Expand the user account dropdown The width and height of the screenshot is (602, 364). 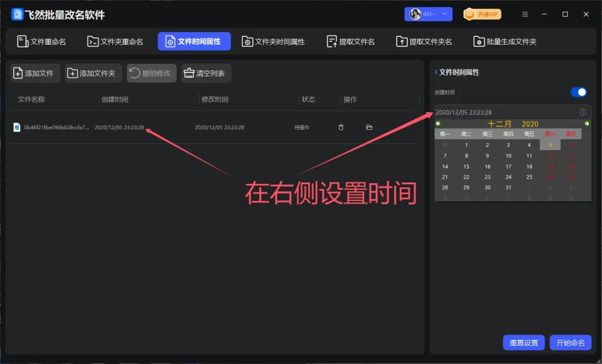(444, 14)
